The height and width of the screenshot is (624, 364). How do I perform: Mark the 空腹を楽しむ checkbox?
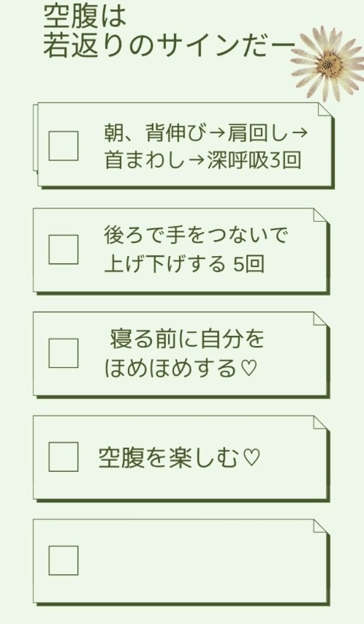click(64, 457)
